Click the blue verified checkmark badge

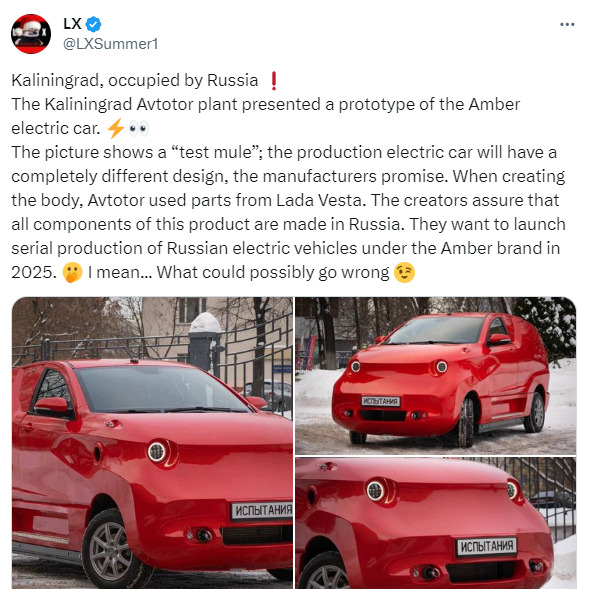[93, 25]
